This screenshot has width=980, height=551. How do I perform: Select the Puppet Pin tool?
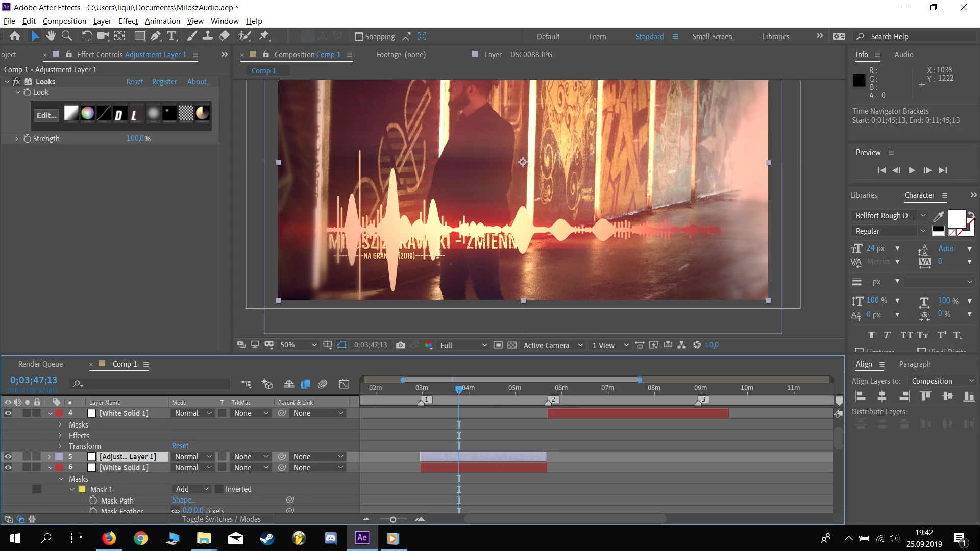264,36
